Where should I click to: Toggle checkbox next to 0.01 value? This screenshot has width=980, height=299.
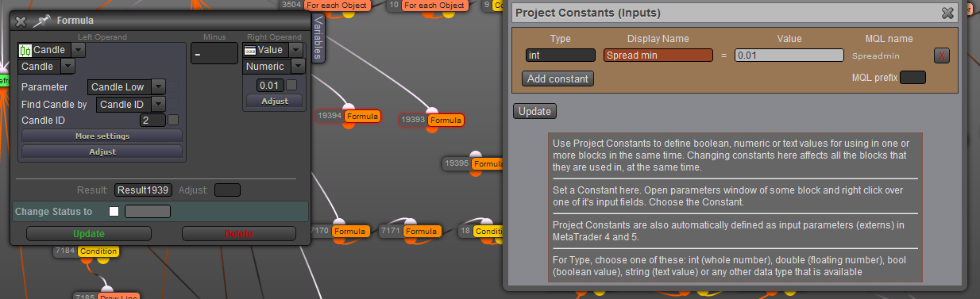[291, 85]
